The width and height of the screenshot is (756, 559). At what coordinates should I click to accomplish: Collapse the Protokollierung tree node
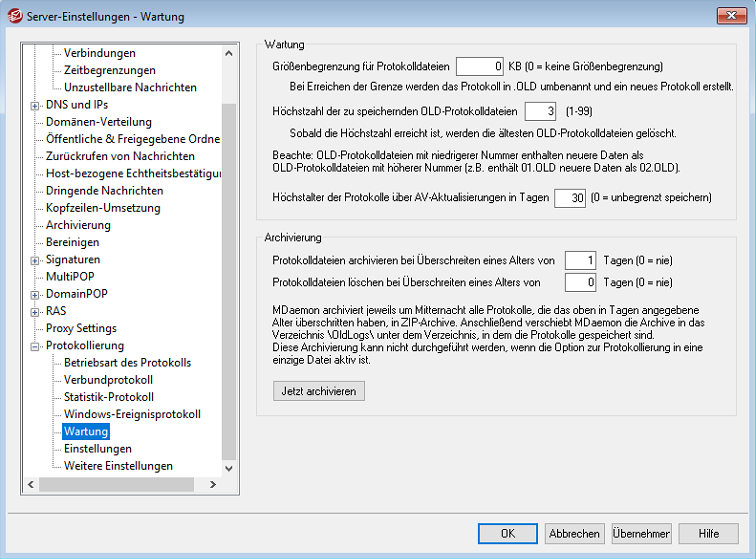35,346
